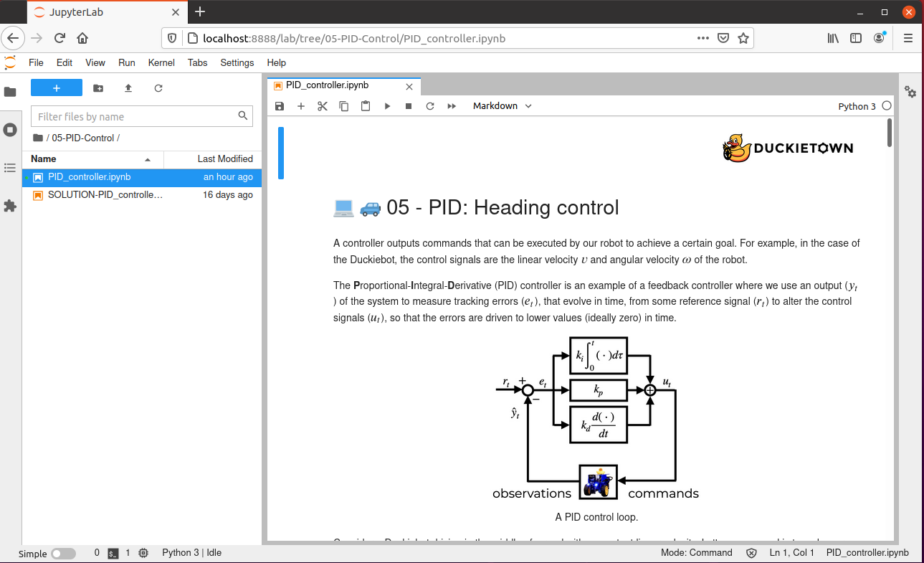Save the notebook with the floppy disk icon

click(280, 106)
